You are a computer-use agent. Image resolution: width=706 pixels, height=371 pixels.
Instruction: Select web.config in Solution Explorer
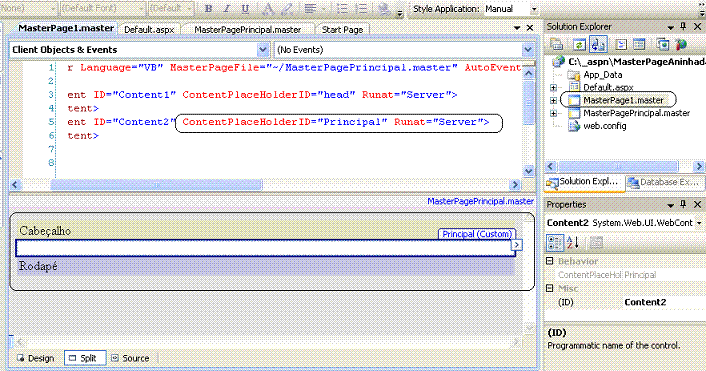pos(605,126)
